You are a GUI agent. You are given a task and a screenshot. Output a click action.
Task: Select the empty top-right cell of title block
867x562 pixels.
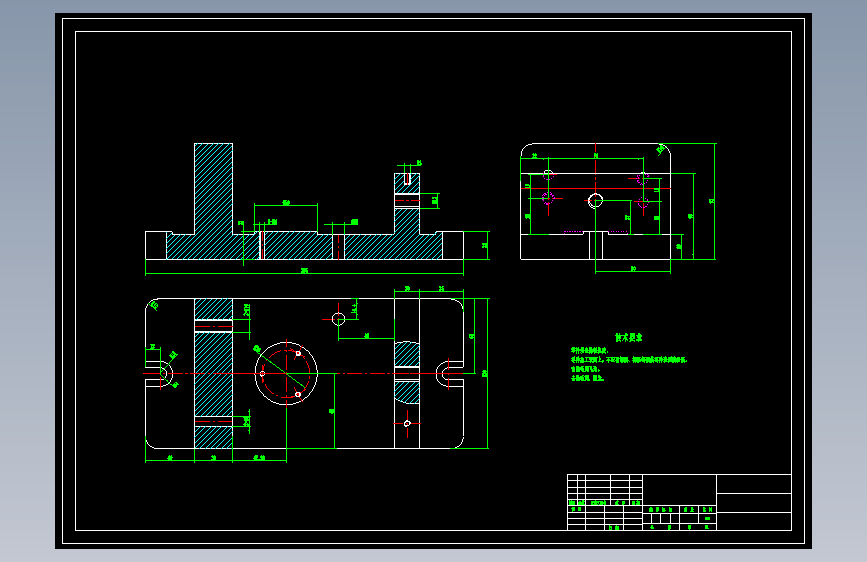pyautogui.click(x=754, y=484)
